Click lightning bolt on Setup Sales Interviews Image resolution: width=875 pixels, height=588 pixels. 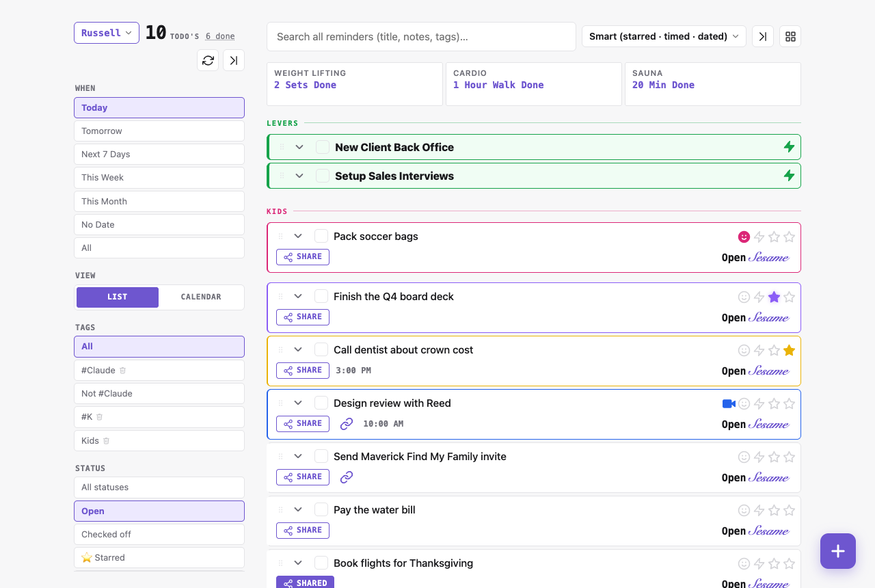tap(789, 176)
